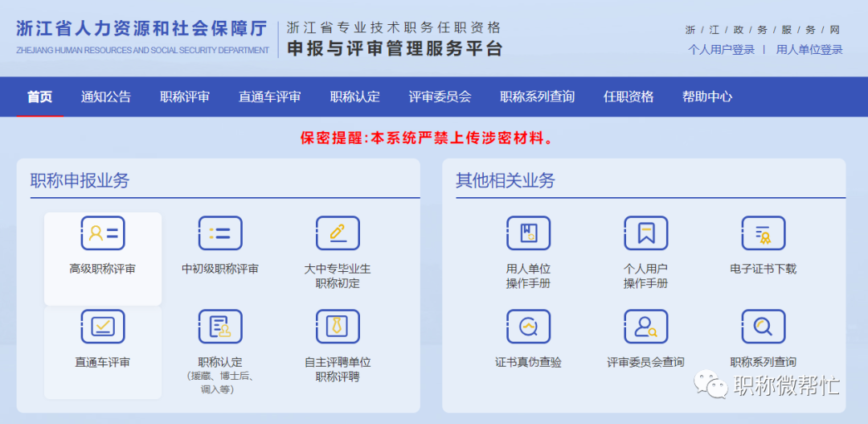This screenshot has height=424, width=868.
Task: Open the 证书真伪查验 icon
Action: tap(528, 327)
